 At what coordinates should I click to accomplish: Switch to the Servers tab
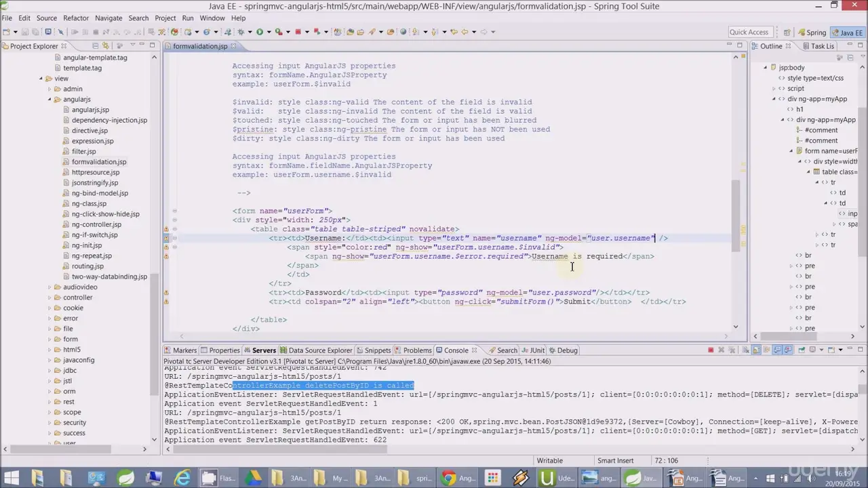[259, 350]
